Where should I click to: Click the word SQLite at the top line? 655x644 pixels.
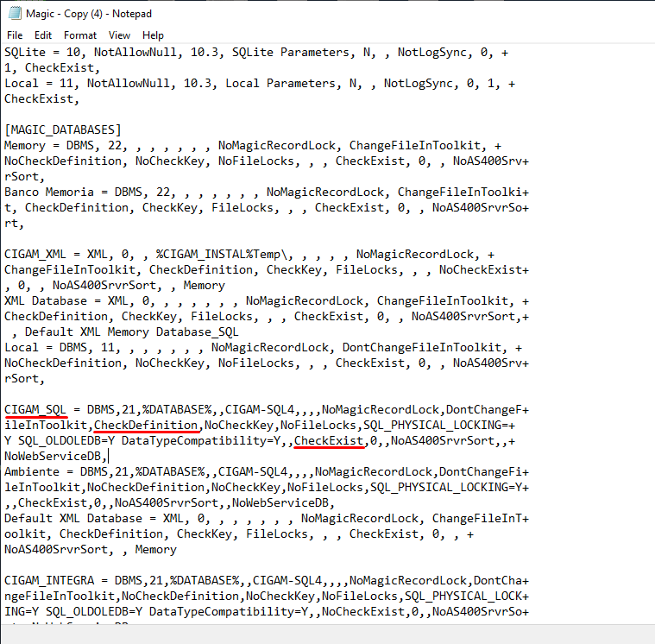pyautogui.click(x=25, y=53)
